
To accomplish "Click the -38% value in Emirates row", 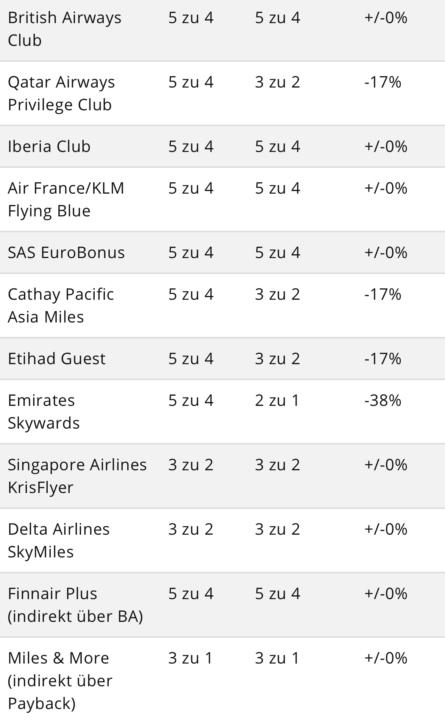I will pyautogui.click(x=383, y=400).
